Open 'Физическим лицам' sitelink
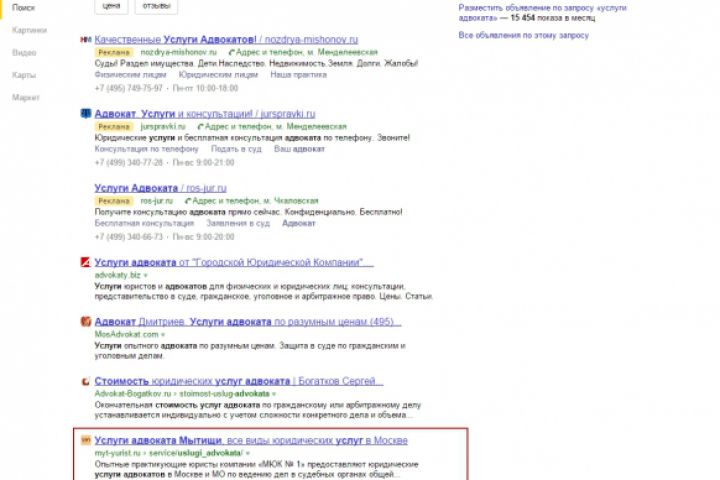720x480 pixels. pos(130,74)
